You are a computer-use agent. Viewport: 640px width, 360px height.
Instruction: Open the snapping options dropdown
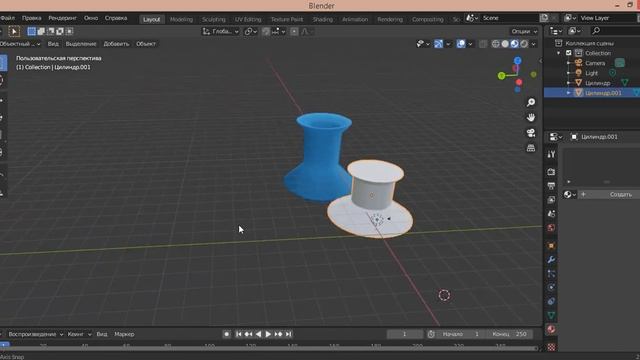279,31
